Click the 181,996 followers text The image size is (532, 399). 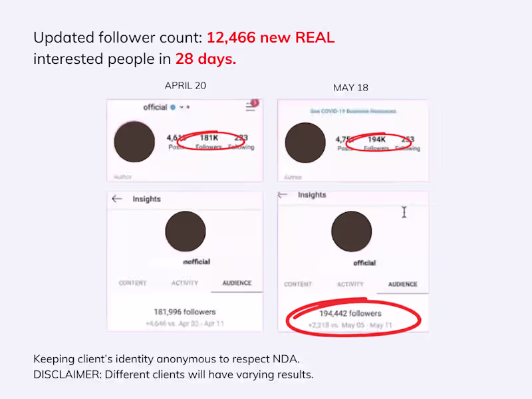[185, 312]
